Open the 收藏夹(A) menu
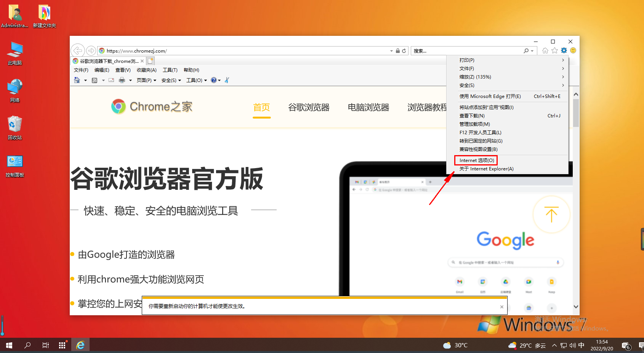 146,70
